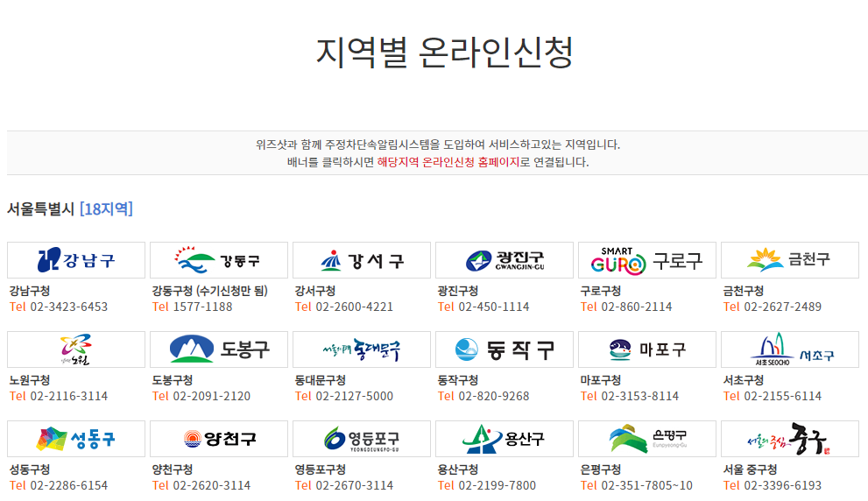Open the 서초구 Seocho logo banner
Viewport: 868px width, 501px height.
(x=790, y=349)
